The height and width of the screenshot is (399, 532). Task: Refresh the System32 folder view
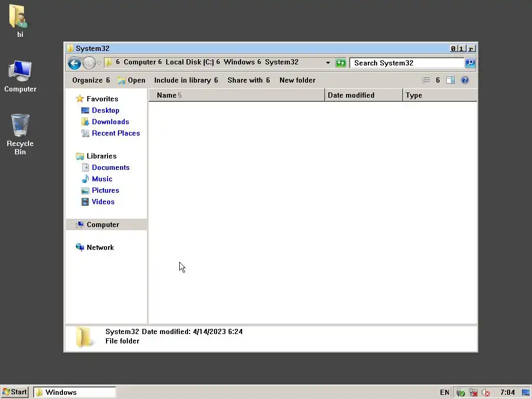[x=341, y=63]
